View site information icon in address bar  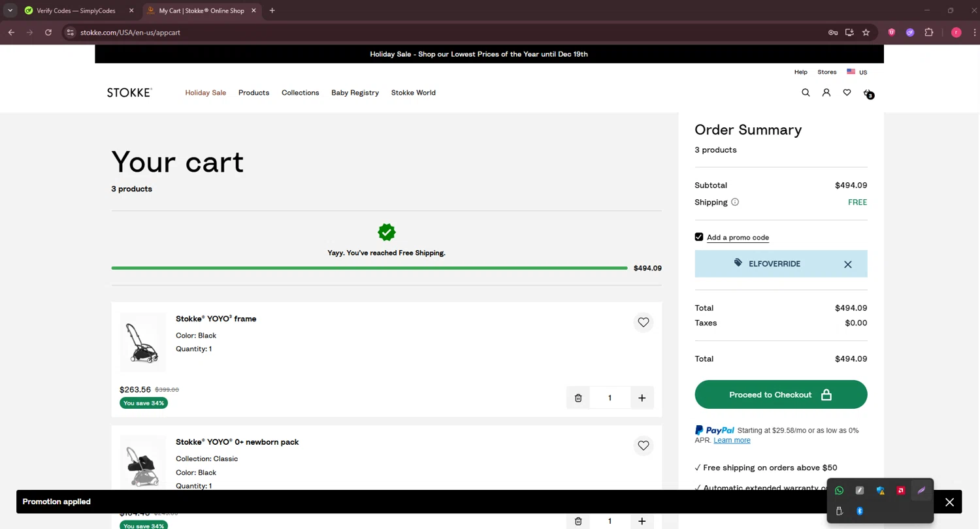[x=70, y=33]
